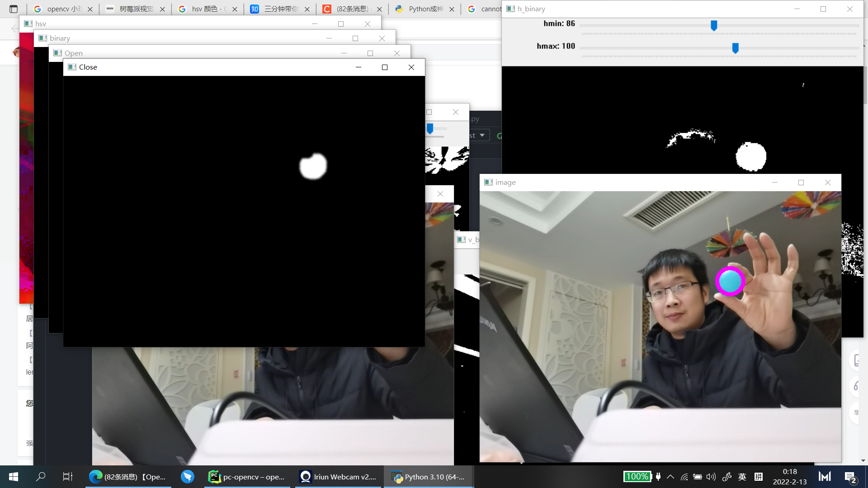The height and width of the screenshot is (488, 868).
Task: Open the Windows Start menu
Action: 13,477
